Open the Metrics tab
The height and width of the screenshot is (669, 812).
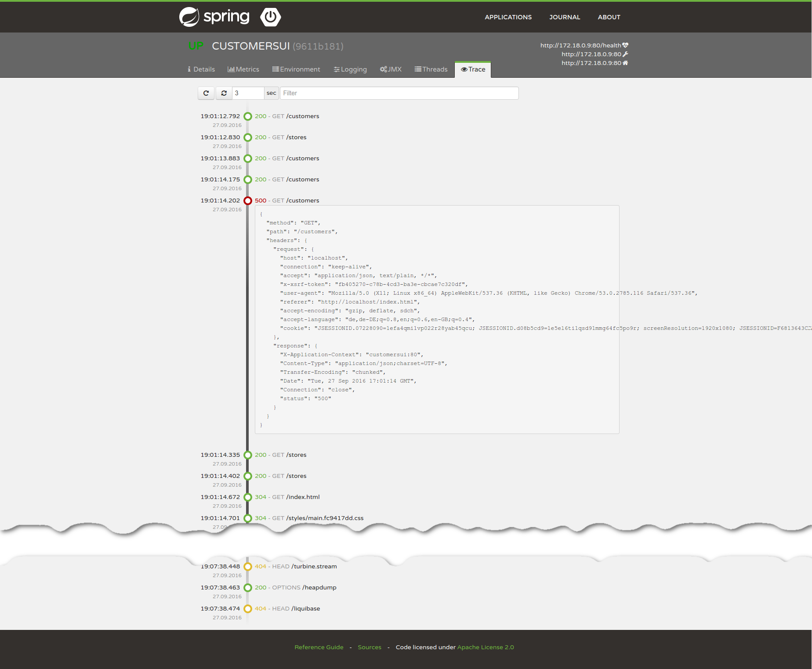243,69
